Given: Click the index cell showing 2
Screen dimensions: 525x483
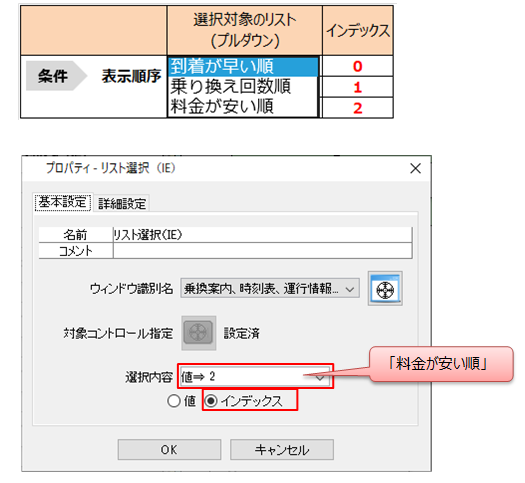Looking at the screenshot, I should pos(358,108).
